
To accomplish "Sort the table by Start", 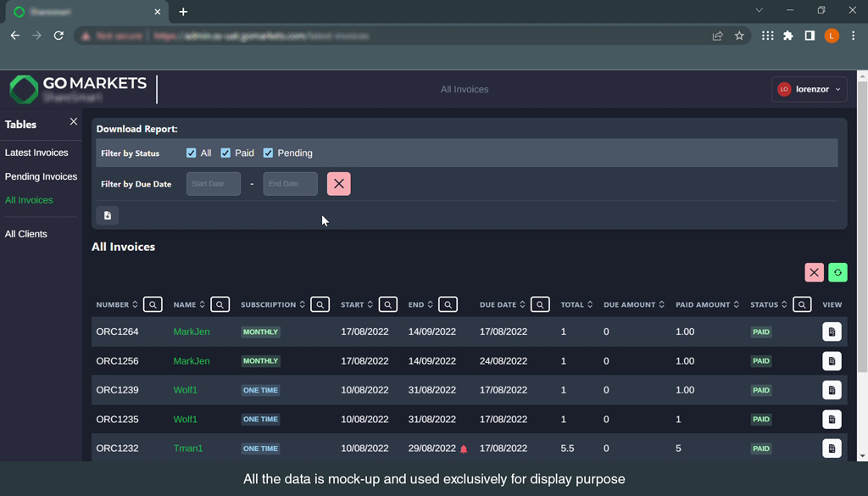I will point(370,304).
